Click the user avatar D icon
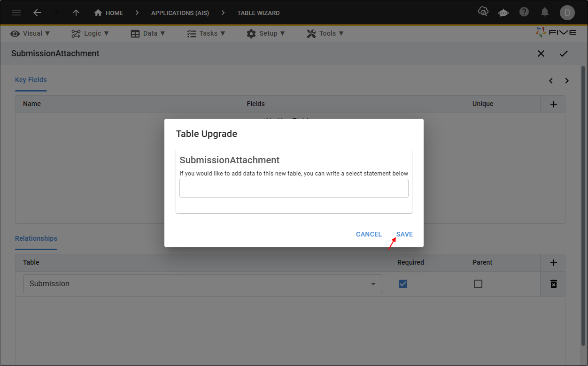Viewport: 588px width, 366px height. pos(567,13)
